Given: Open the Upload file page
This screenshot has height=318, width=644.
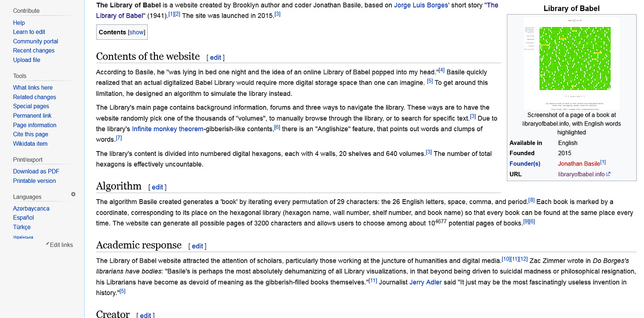Looking at the screenshot, I should 27,60.
